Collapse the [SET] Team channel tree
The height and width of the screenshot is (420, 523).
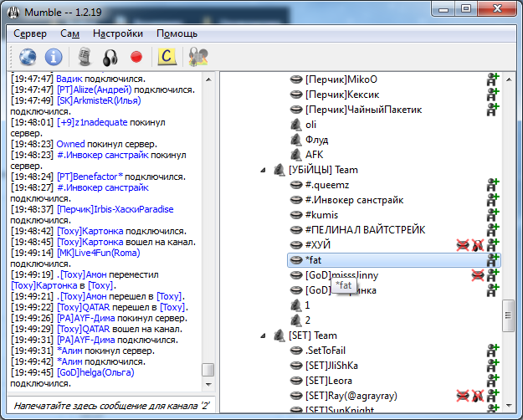265,336
